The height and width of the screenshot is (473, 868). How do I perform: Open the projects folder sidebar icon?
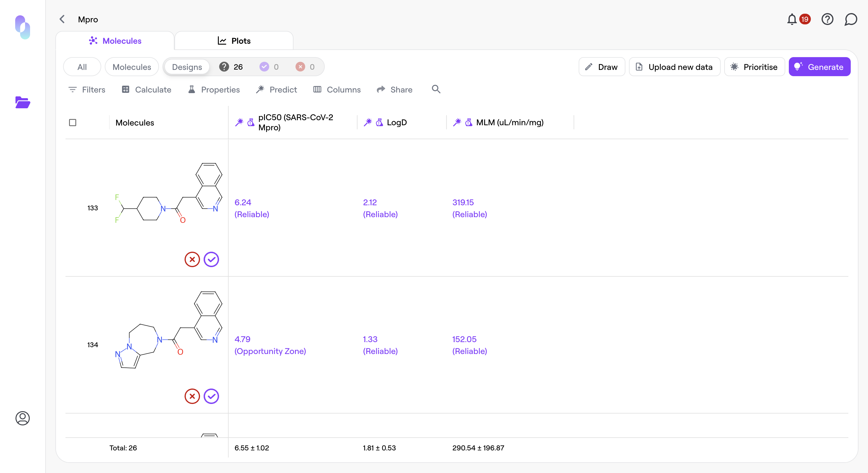(23, 102)
